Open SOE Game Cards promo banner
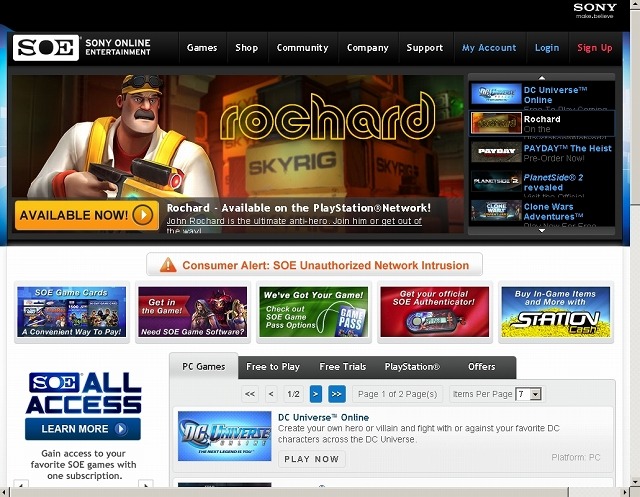The width and height of the screenshot is (640, 497). (72, 312)
